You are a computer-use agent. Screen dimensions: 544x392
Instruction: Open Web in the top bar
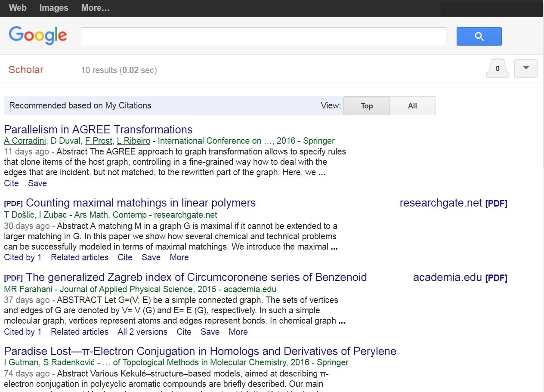click(x=18, y=8)
